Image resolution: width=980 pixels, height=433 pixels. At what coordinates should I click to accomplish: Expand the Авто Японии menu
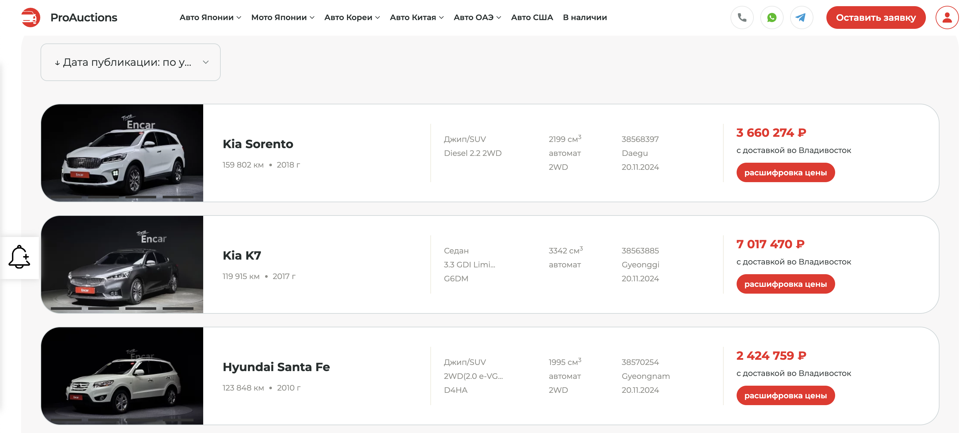(210, 18)
